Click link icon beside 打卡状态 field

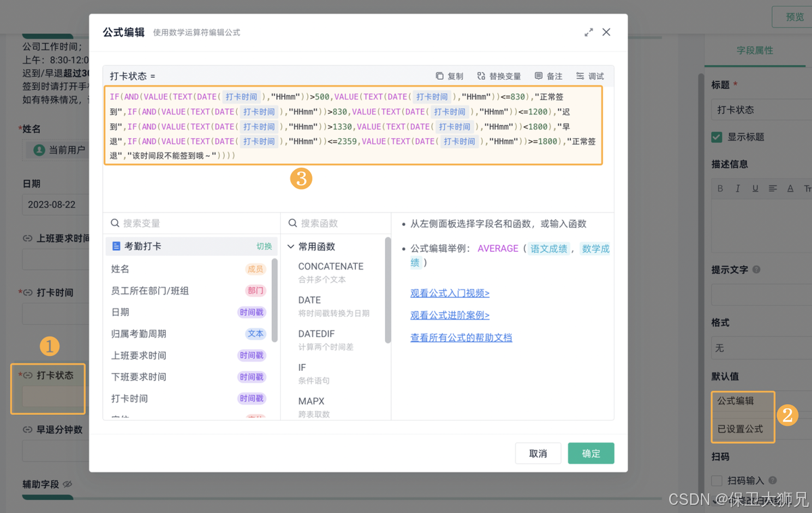pyautogui.click(x=28, y=375)
